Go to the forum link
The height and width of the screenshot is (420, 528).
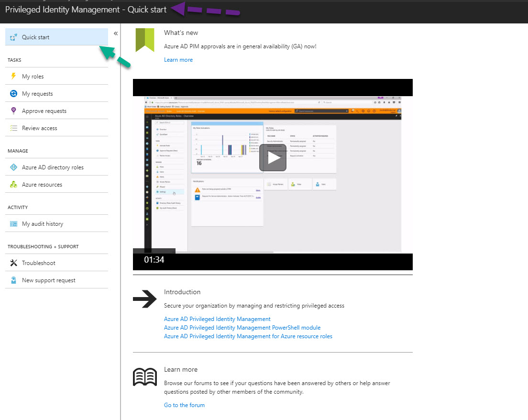[184, 405]
